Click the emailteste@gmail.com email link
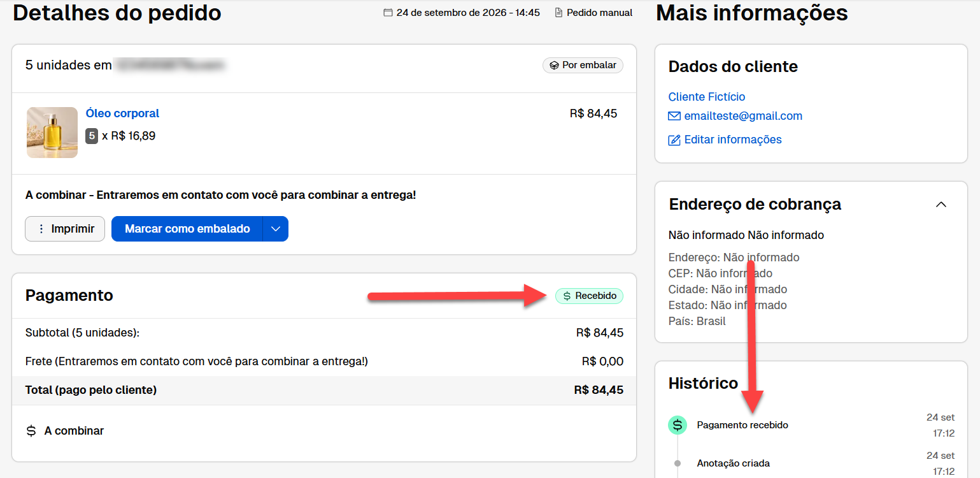Viewport: 980px width, 478px height. click(x=743, y=116)
